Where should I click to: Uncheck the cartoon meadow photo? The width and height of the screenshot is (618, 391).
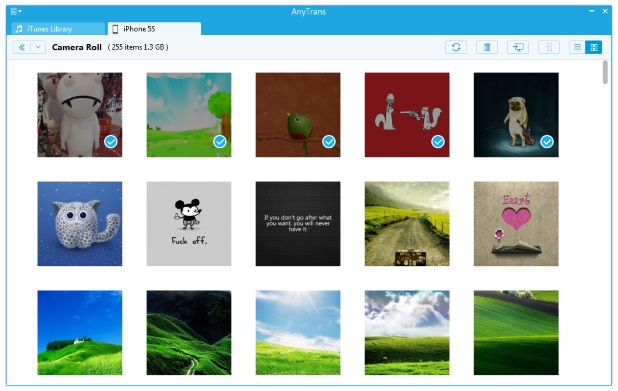tap(220, 142)
